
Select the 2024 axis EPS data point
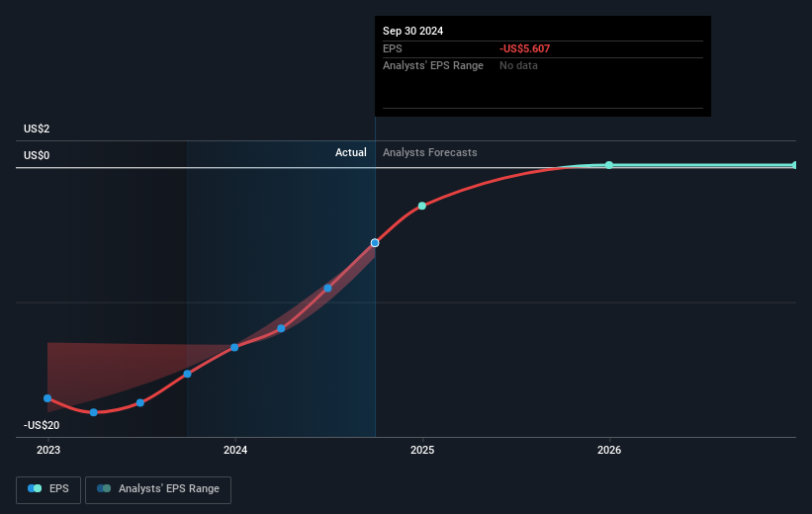click(x=234, y=347)
